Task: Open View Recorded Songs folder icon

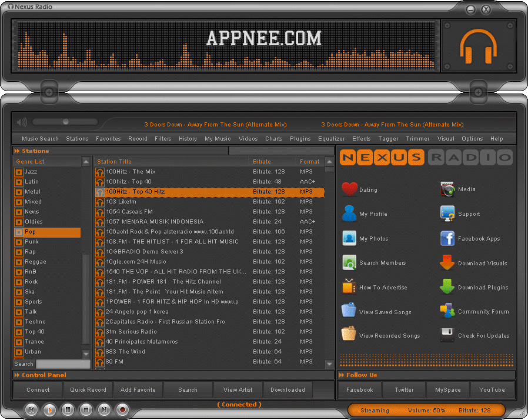Action: [x=349, y=335]
